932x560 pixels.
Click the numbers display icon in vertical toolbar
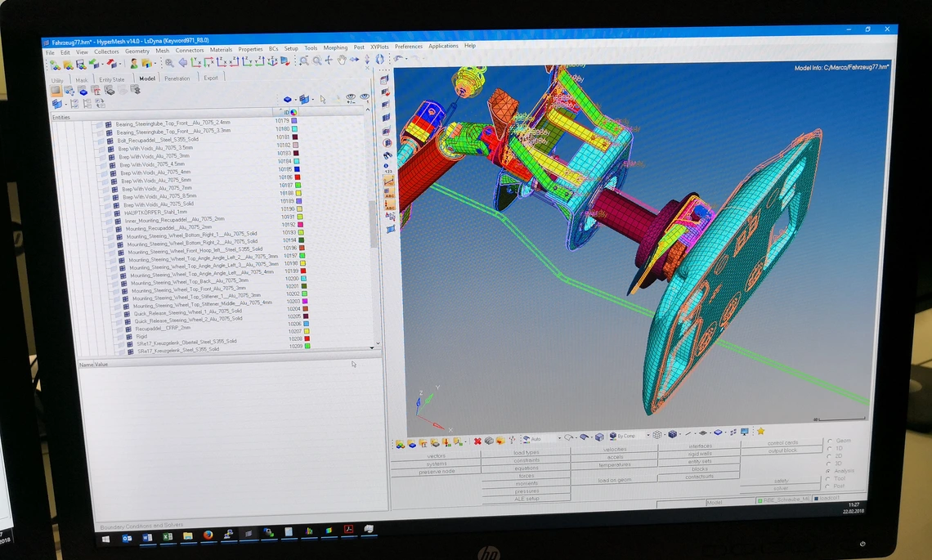388,169
